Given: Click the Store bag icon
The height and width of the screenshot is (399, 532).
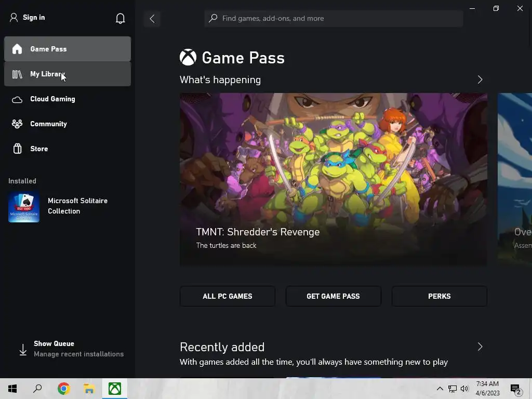Looking at the screenshot, I should coord(17,149).
